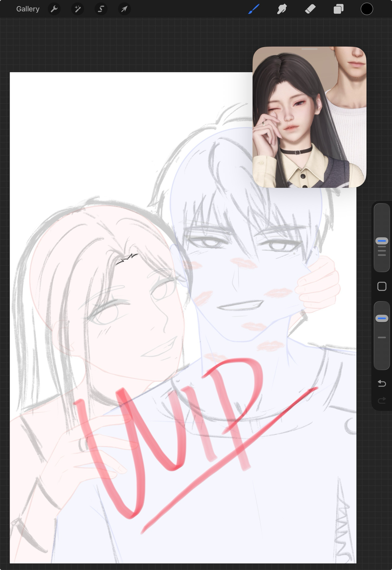
Task: Open the Adjustments magic wand menu
Action: click(77, 9)
